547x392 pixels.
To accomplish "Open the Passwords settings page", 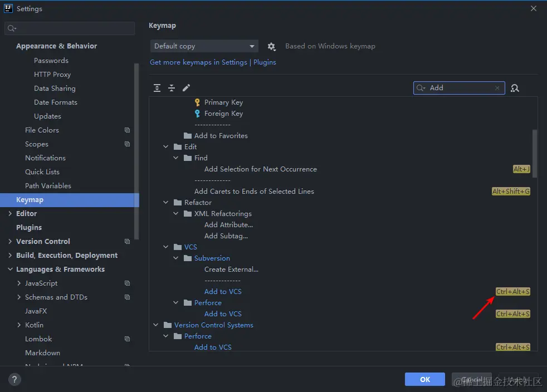I will tap(51, 60).
